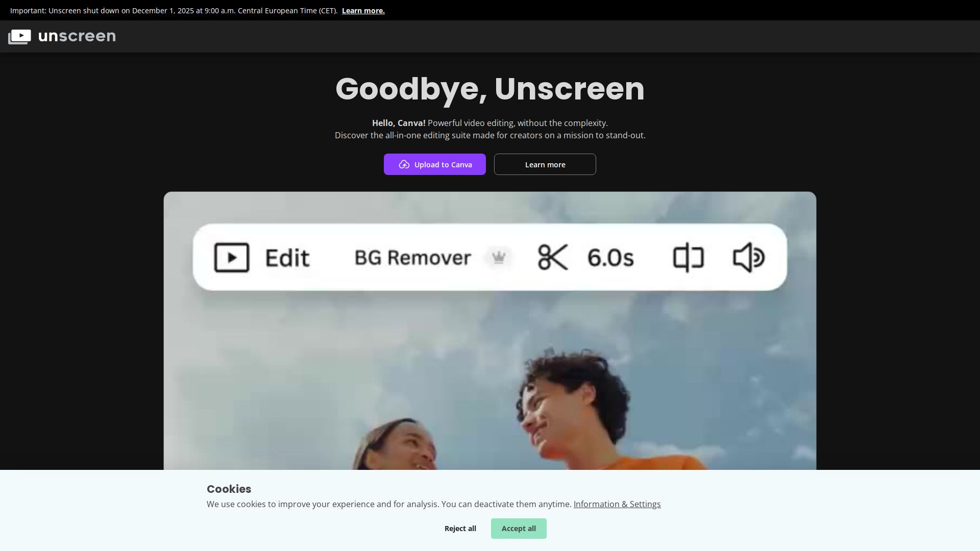Click the flip/mirror icon in the toolbar
980x551 pixels.
[x=688, y=258]
